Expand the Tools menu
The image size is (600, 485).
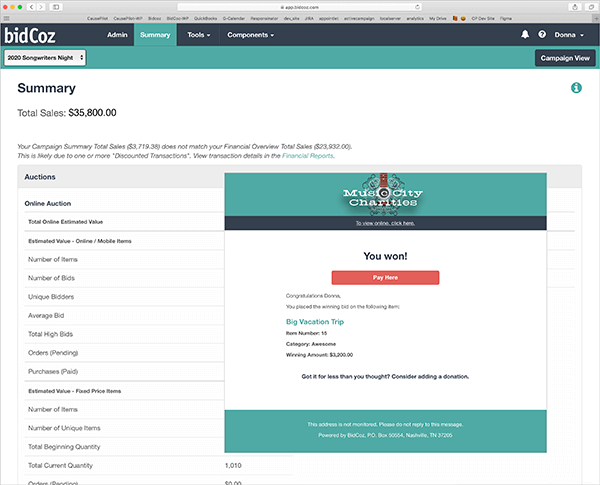pos(201,35)
